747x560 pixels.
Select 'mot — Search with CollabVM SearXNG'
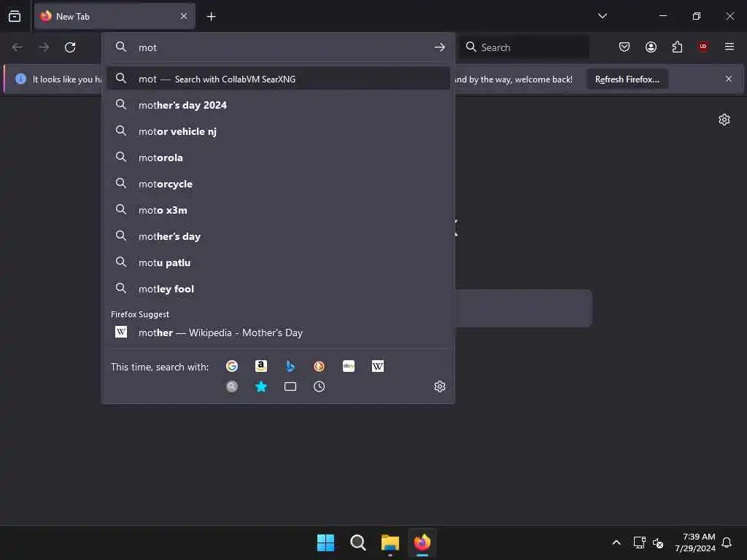tap(278, 79)
